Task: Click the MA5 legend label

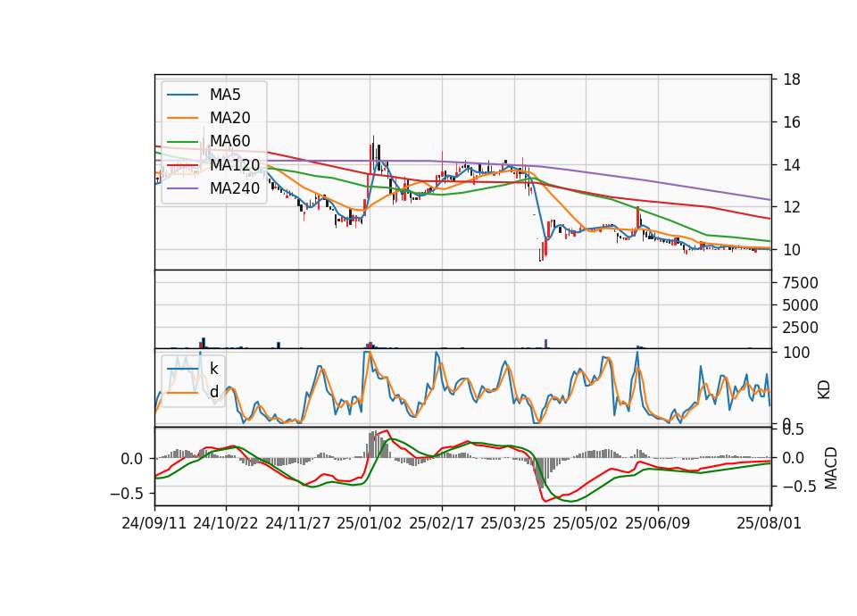Action: 225,95
